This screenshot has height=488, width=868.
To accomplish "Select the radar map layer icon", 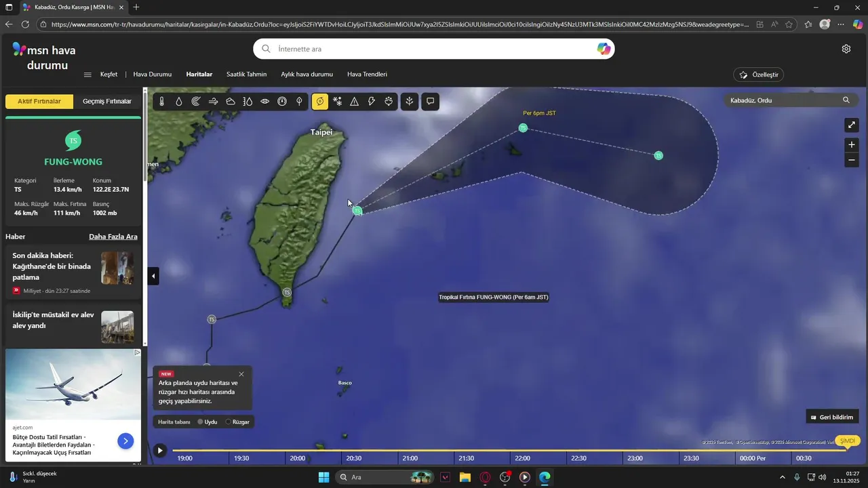I will (196, 102).
